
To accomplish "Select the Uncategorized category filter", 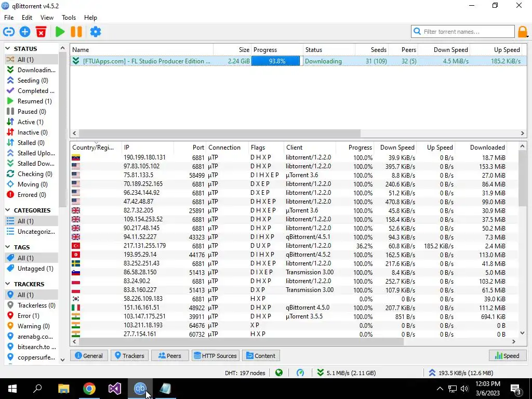I will coord(31,232).
